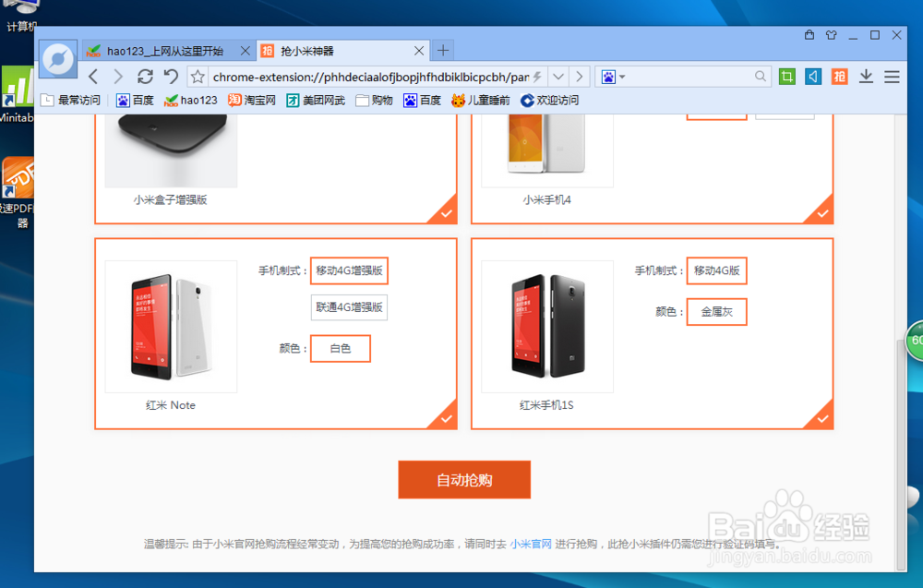Select 移动4G版 for 红米手机1S
The height and width of the screenshot is (588, 923).
point(716,270)
